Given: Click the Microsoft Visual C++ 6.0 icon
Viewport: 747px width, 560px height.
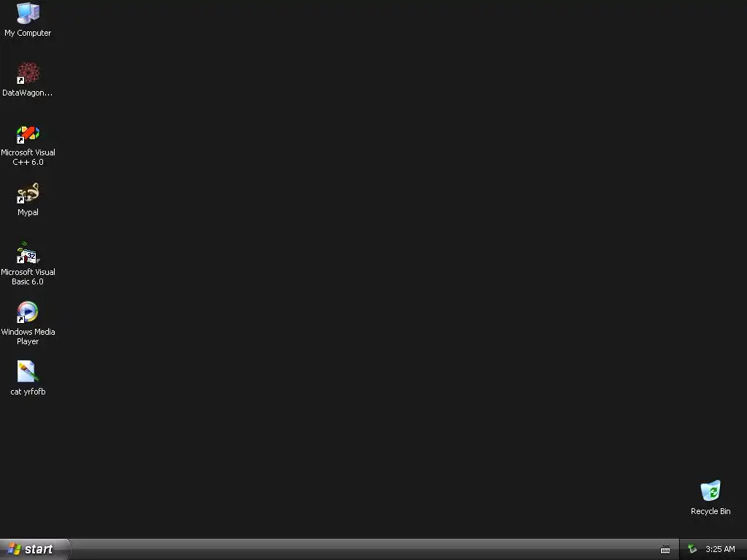Looking at the screenshot, I should pyautogui.click(x=28, y=133).
